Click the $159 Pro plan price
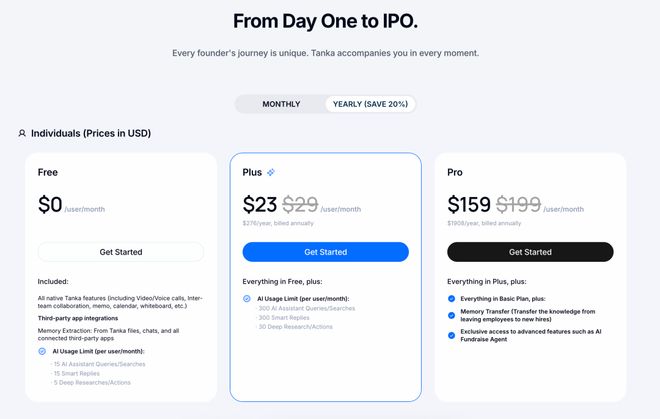The height and width of the screenshot is (419, 660). pos(469,205)
